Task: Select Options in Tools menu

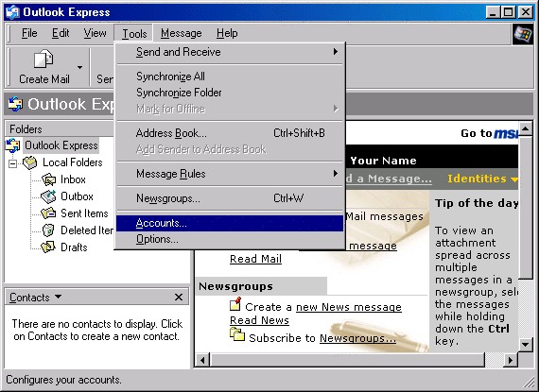Action: click(x=230, y=239)
